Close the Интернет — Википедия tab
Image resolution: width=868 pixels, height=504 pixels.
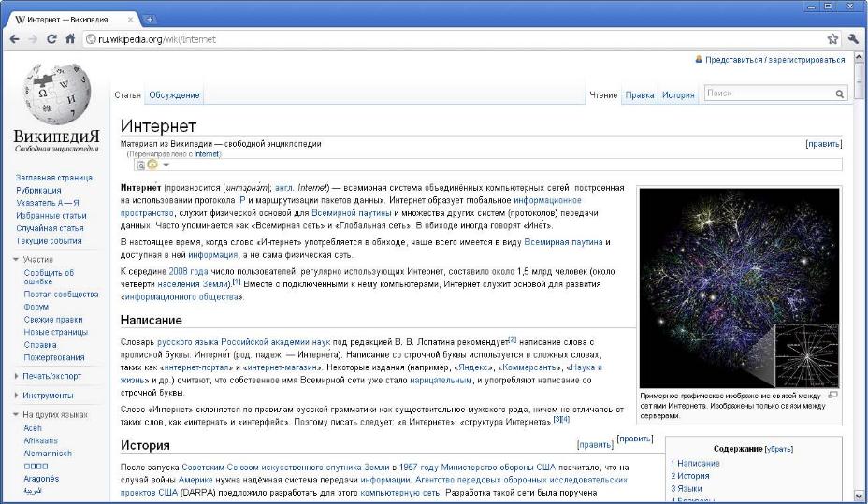(131, 20)
